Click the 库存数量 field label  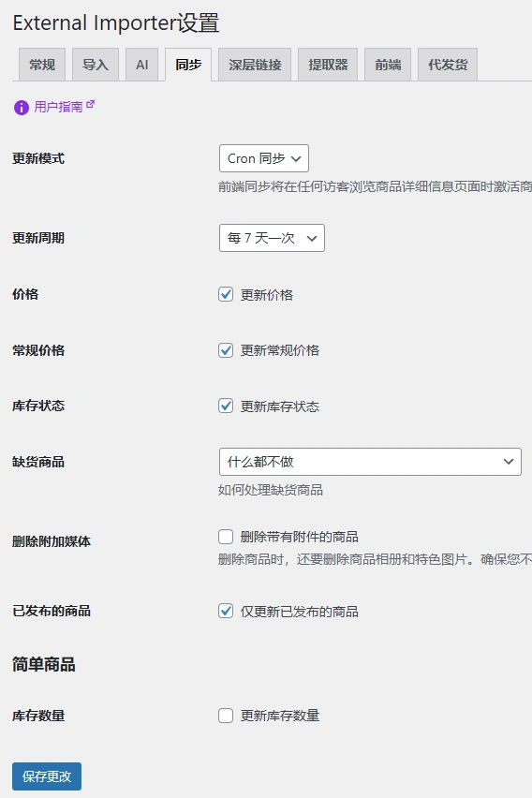click(x=38, y=716)
